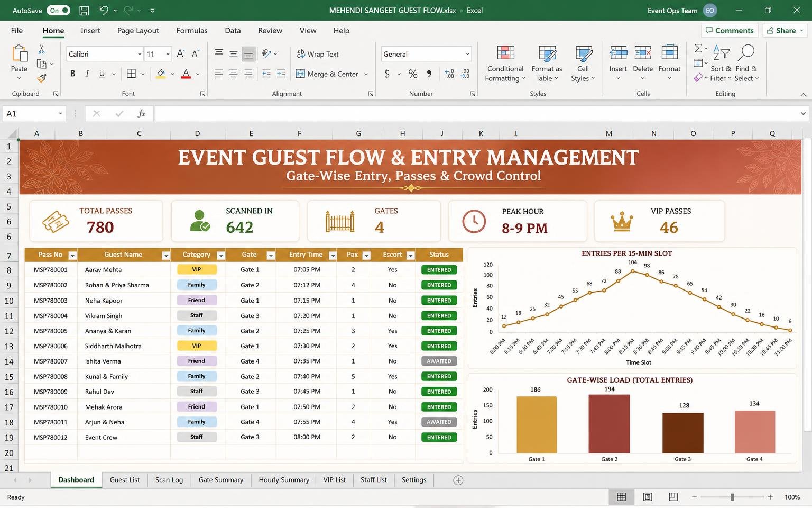Viewport: 812px width, 508px height.
Task: Open Conditional Formatting
Action: pyautogui.click(x=505, y=63)
